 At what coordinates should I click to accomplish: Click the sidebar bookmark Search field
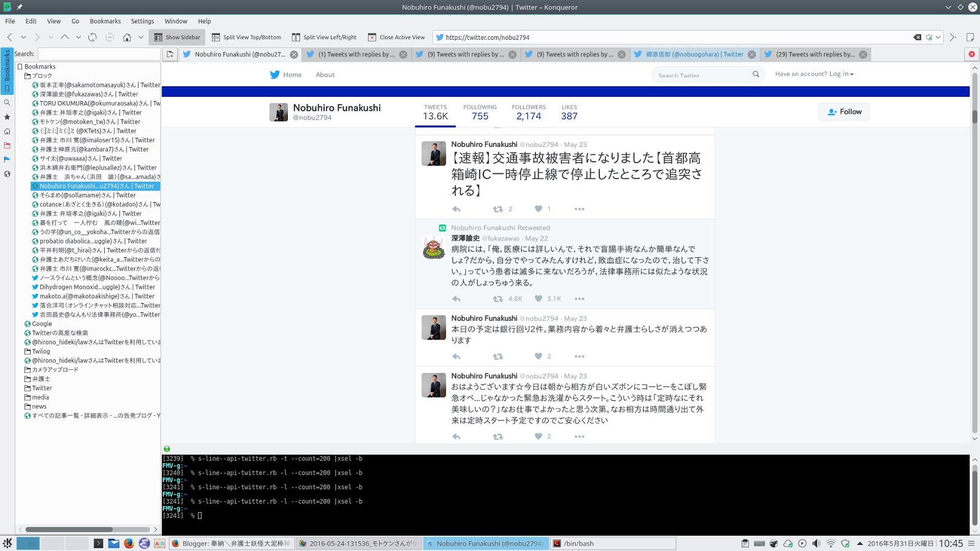[x=99, y=54]
